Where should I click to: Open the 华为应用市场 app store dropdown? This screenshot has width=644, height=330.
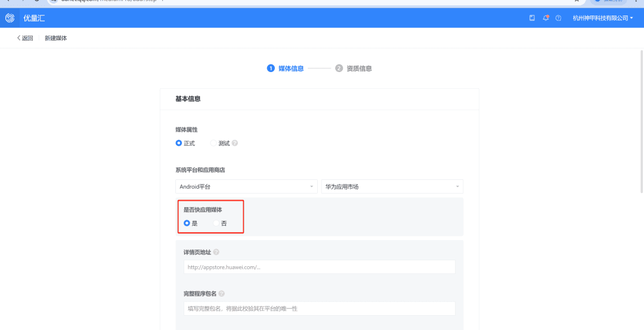(392, 186)
